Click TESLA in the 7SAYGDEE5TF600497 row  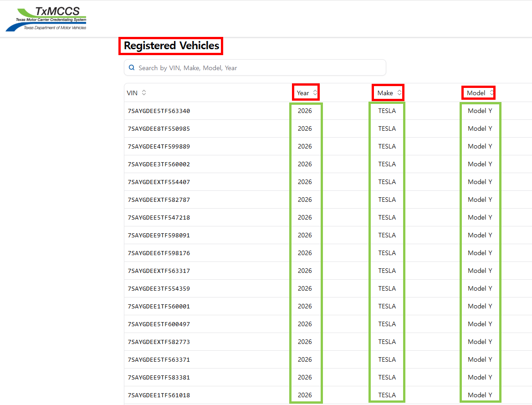point(387,324)
